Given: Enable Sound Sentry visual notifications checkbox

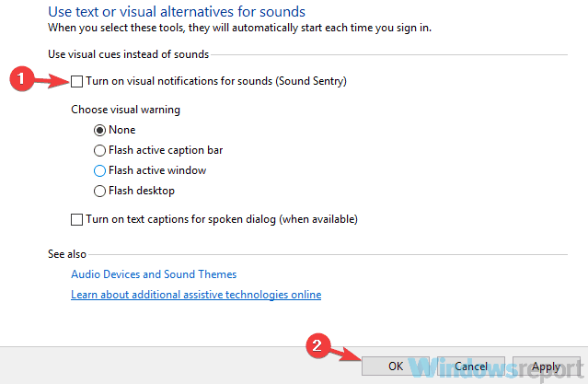Looking at the screenshot, I should pyautogui.click(x=77, y=82).
